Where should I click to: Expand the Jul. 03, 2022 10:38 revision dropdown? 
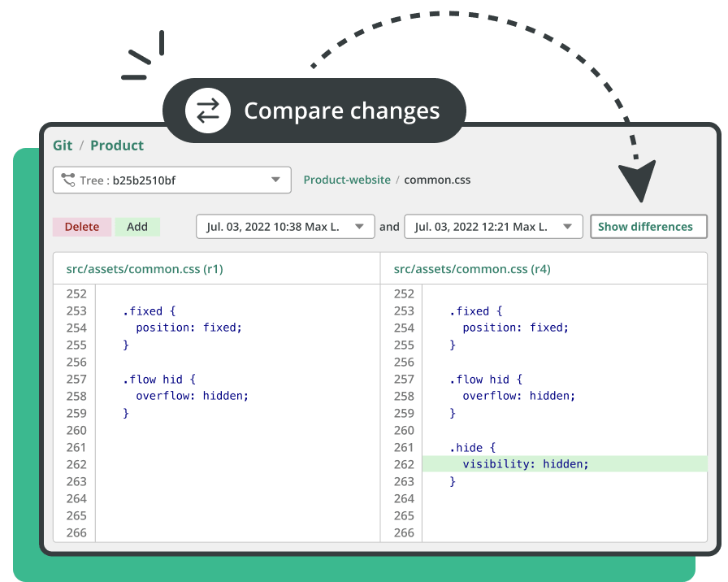tap(359, 227)
